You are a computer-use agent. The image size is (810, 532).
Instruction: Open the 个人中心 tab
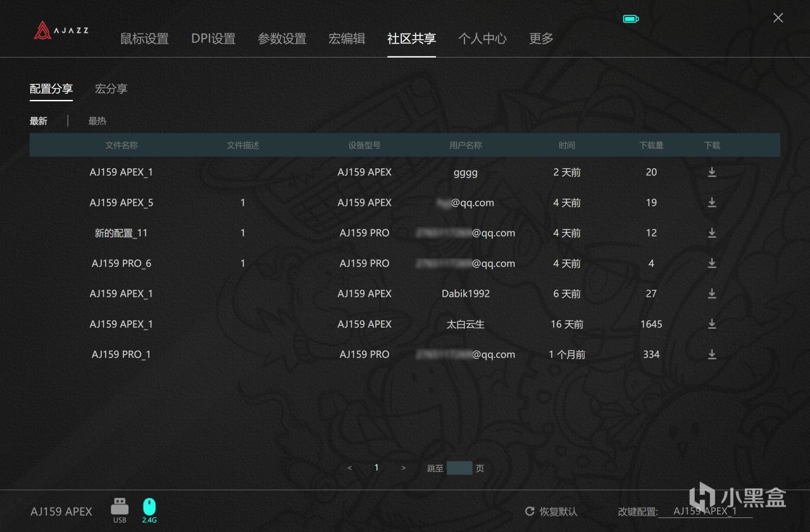pyautogui.click(x=482, y=39)
